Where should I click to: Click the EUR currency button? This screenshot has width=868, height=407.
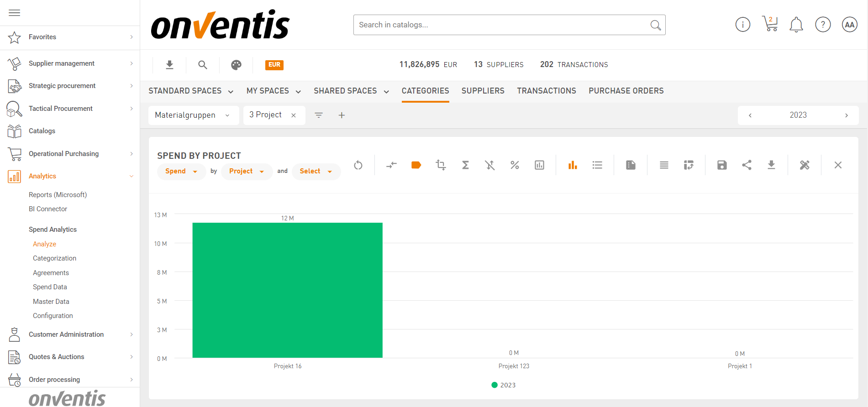tap(274, 65)
